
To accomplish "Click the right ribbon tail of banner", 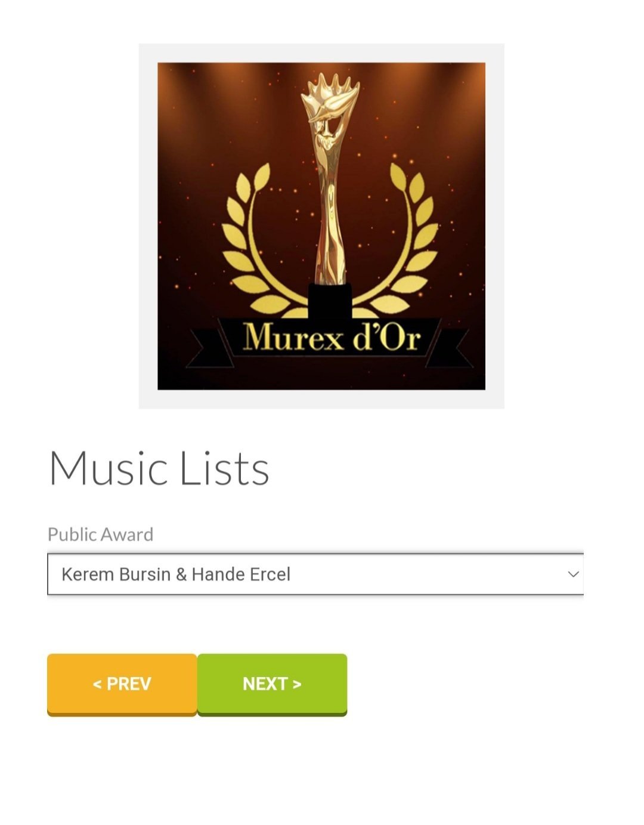I will [x=451, y=348].
